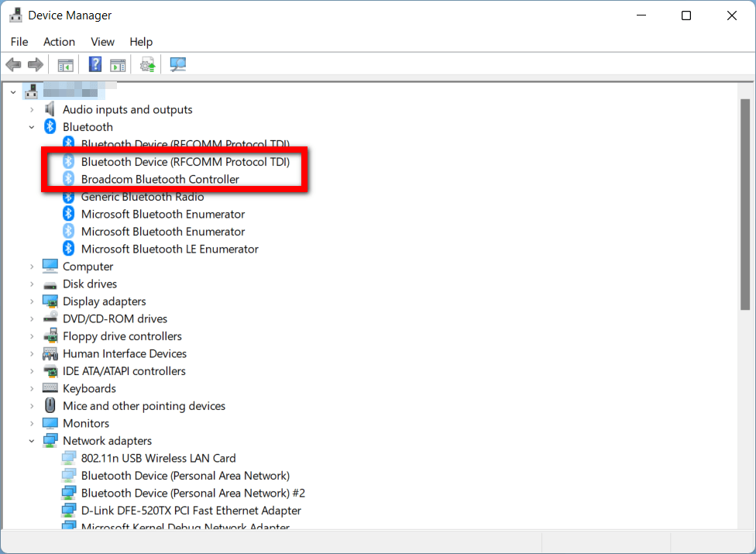Collapse the Network adapters category
756x554 pixels.
32,441
